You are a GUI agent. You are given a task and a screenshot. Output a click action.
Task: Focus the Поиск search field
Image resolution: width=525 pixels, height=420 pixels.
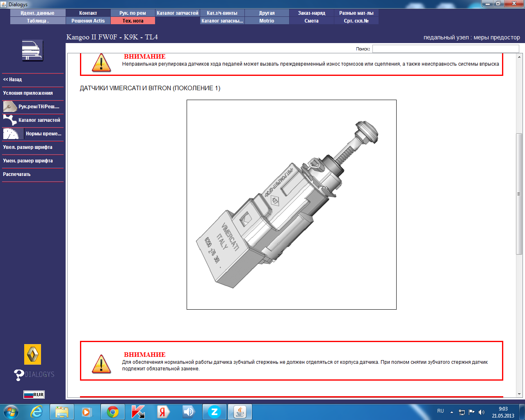point(445,49)
